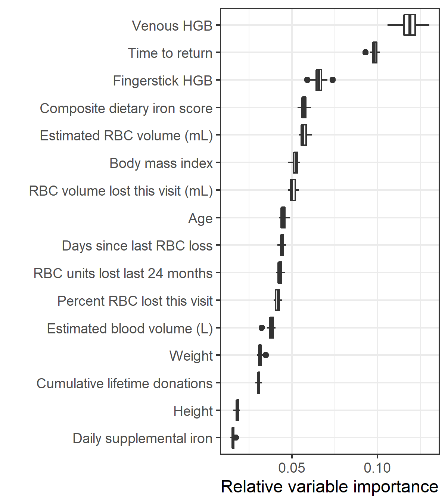
Task: Select the Days since last RBC loss label
Action: 137,246
